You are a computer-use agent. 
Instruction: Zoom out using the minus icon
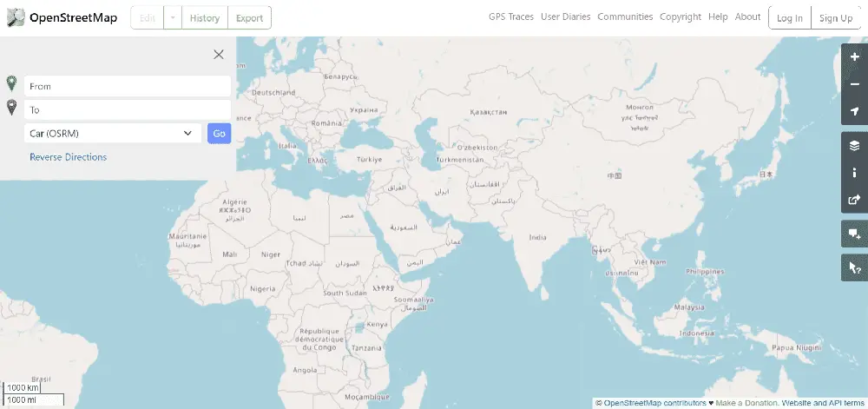(854, 84)
